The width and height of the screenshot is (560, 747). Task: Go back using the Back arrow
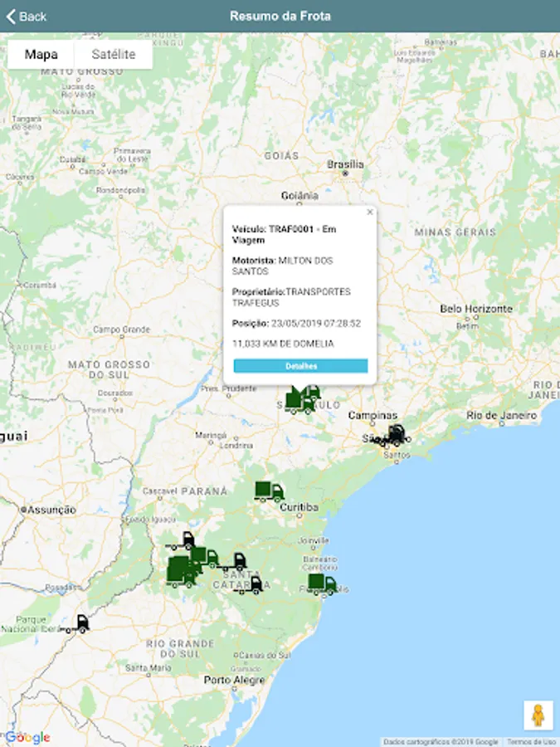pyautogui.click(x=26, y=17)
